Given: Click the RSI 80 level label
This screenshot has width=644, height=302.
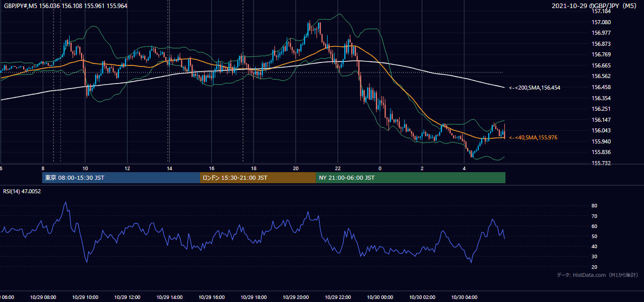Looking at the screenshot, I should pos(594,206).
